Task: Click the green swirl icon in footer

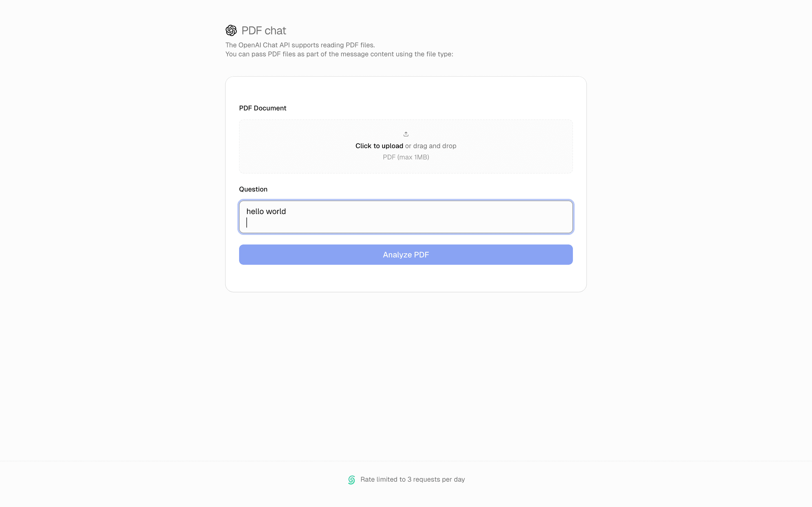Action: point(351,480)
